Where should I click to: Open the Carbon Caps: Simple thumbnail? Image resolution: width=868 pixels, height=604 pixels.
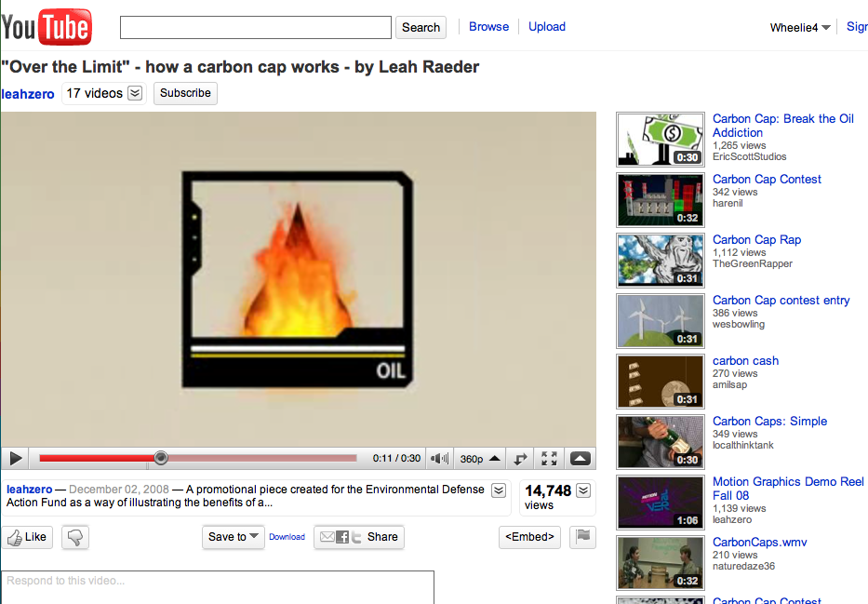[661, 441]
